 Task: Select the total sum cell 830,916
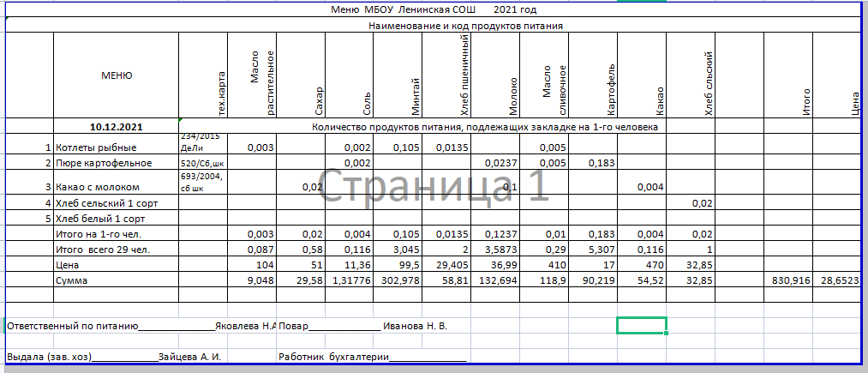point(788,280)
